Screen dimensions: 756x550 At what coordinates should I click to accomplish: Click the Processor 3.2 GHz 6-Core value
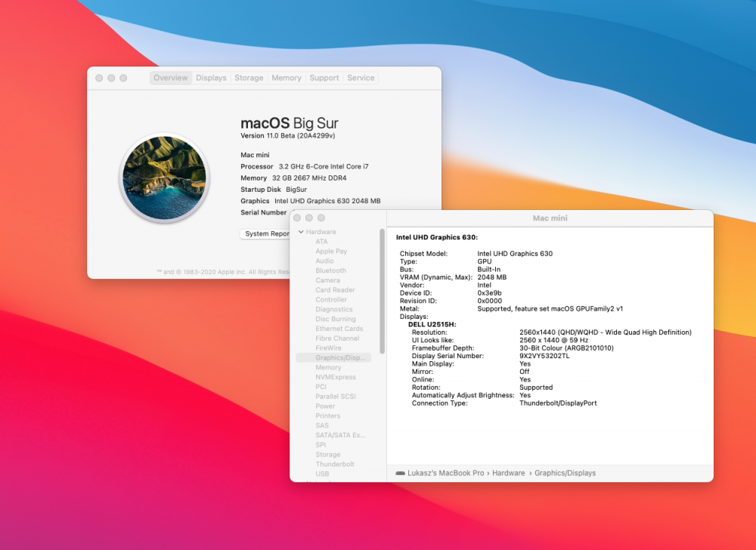(x=324, y=167)
